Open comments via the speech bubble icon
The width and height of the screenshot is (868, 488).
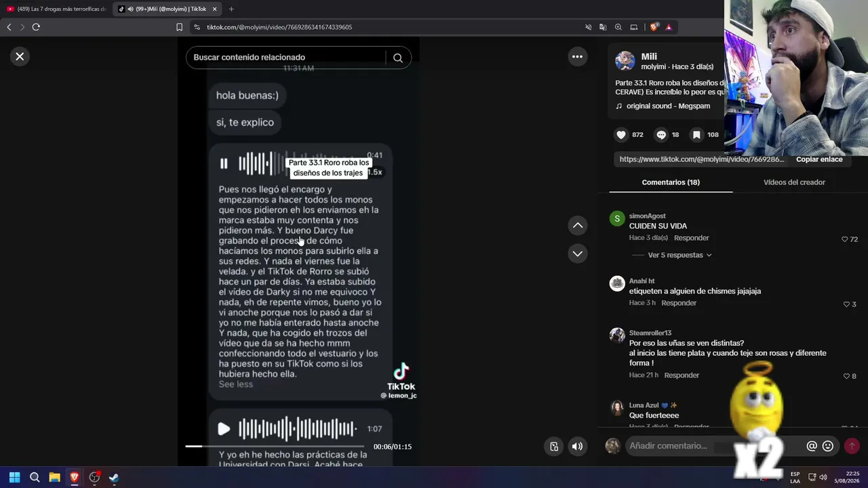(x=661, y=135)
